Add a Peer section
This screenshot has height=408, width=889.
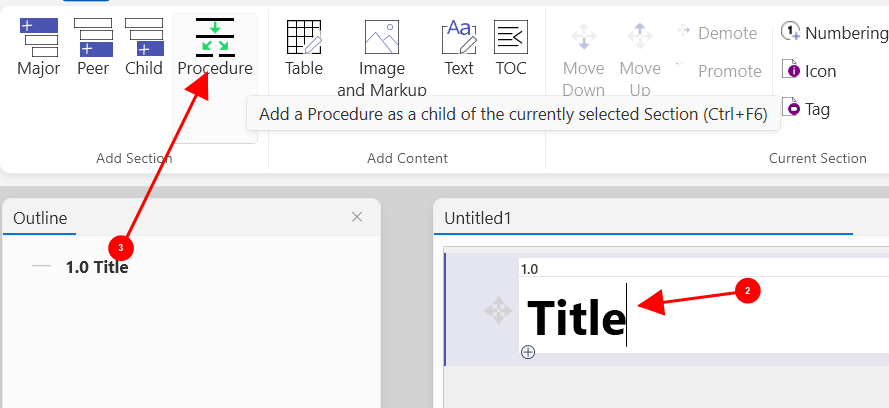[93, 48]
